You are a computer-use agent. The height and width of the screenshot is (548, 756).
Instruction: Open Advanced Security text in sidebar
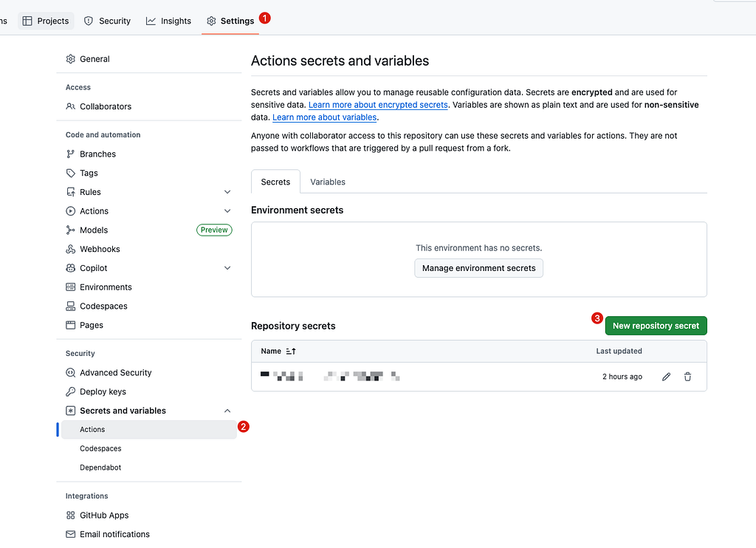[x=116, y=373]
